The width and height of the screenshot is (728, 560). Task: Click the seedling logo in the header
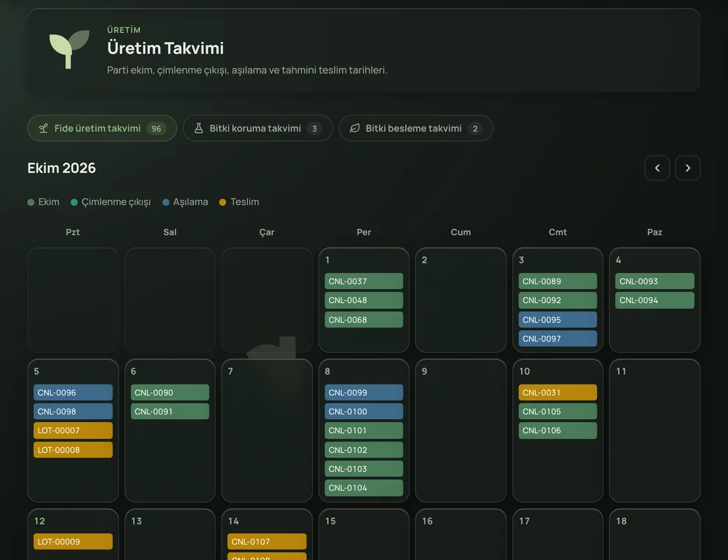click(69, 49)
